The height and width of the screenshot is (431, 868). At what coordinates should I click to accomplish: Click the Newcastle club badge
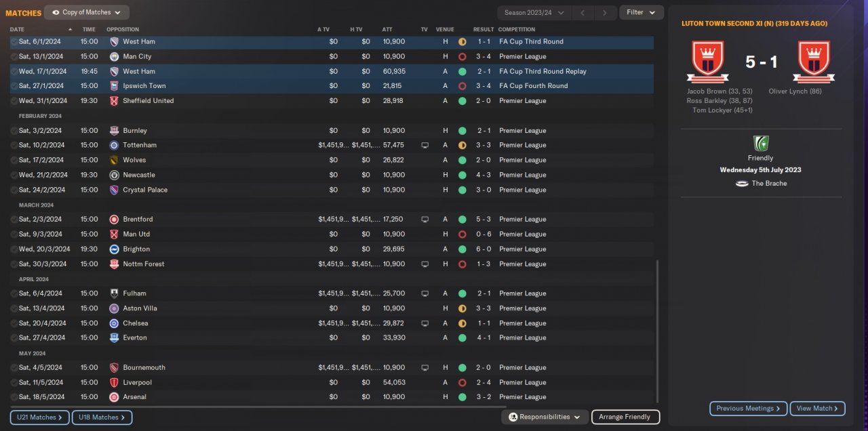pos(114,176)
